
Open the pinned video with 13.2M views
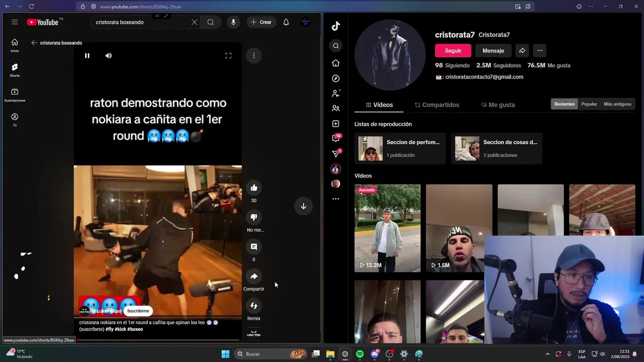coord(387,228)
